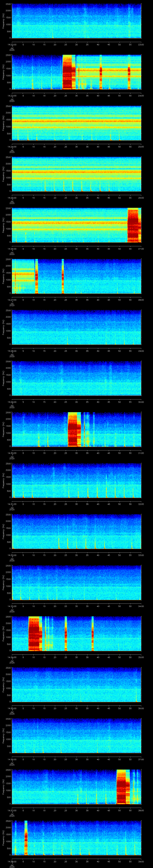
Task: Click the 14:34:00 start time label
Action: (x=12, y=657)
